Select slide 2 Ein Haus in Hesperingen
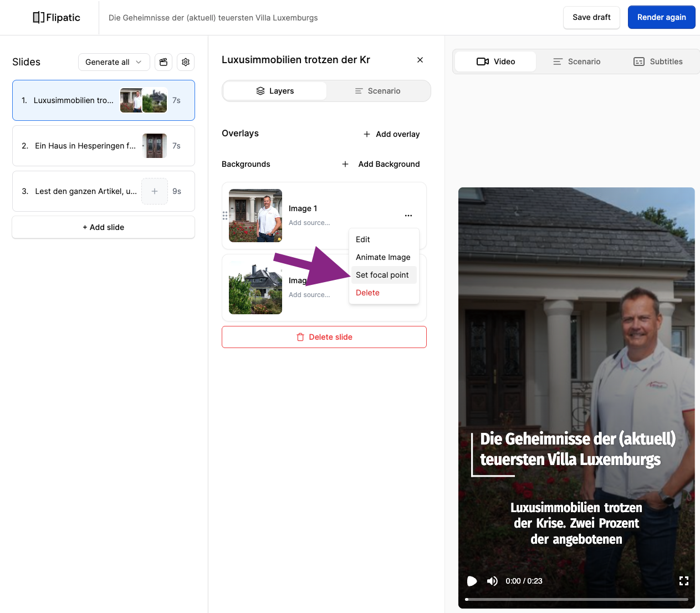This screenshot has height=613, width=700. coord(104,146)
